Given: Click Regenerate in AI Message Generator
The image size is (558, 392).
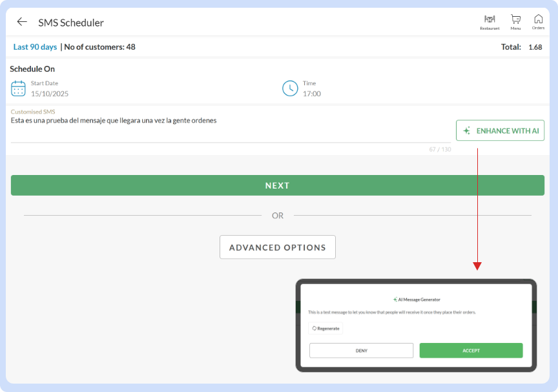Looking at the screenshot, I should click(325, 328).
